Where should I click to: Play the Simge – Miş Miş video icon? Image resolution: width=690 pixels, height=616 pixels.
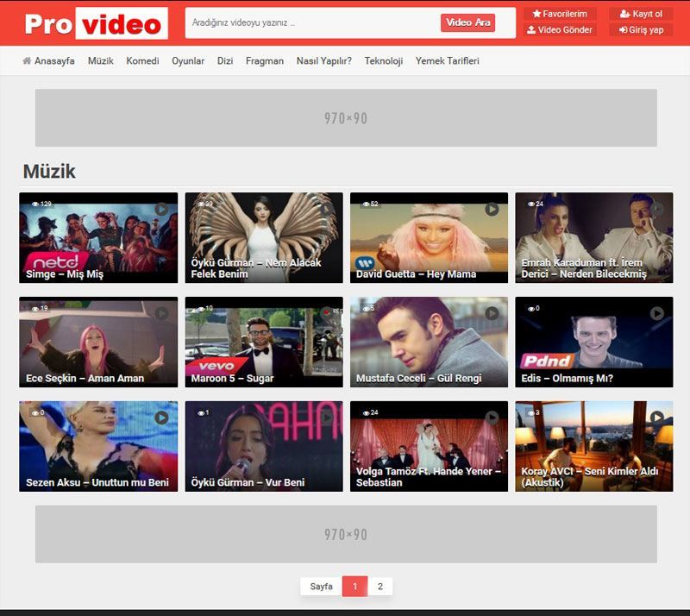click(161, 209)
